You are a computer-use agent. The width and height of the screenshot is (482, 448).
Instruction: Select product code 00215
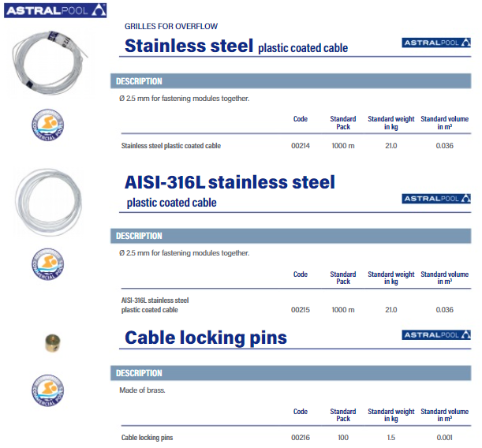(301, 310)
